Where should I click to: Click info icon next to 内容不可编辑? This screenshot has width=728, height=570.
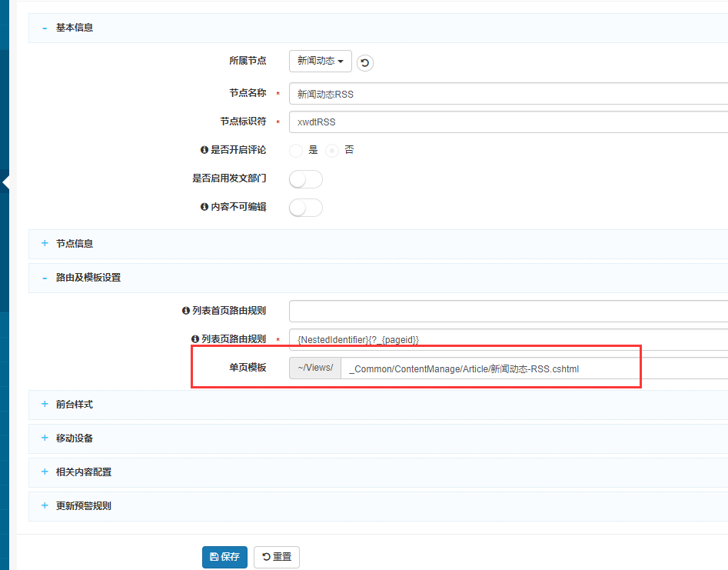point(204,207)
